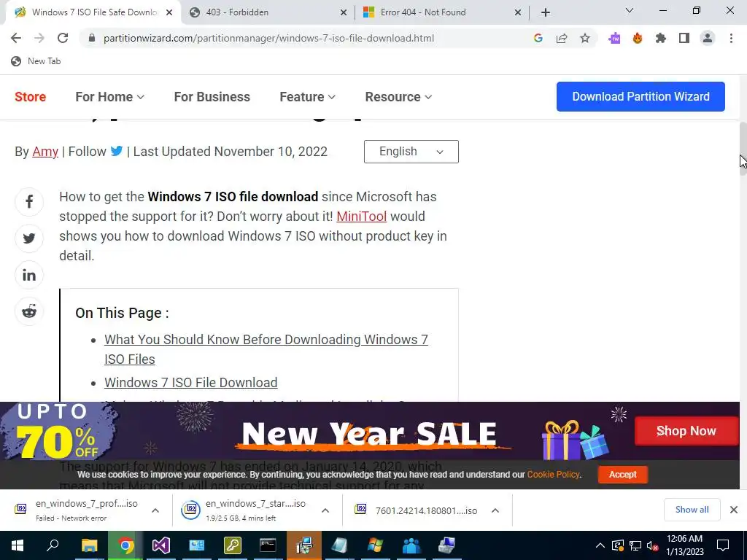
Task: Open the key-shaped app on the taskbar
Action: click(233, 545)
